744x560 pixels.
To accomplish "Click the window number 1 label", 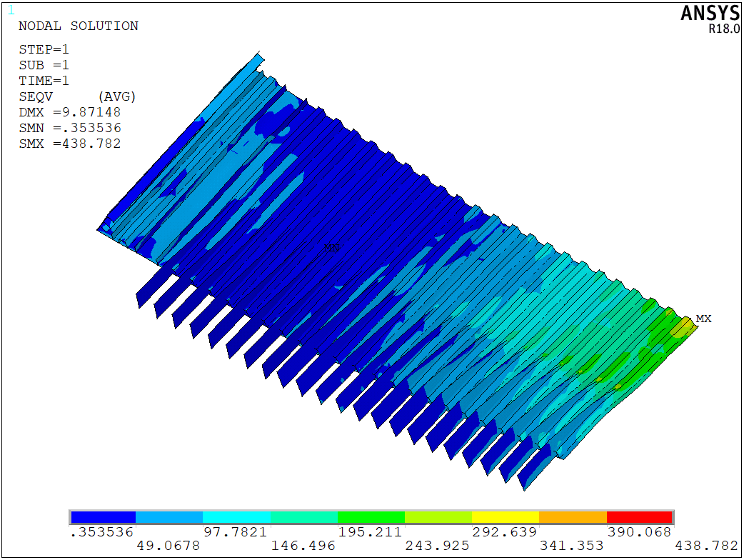I will (11, 10).
